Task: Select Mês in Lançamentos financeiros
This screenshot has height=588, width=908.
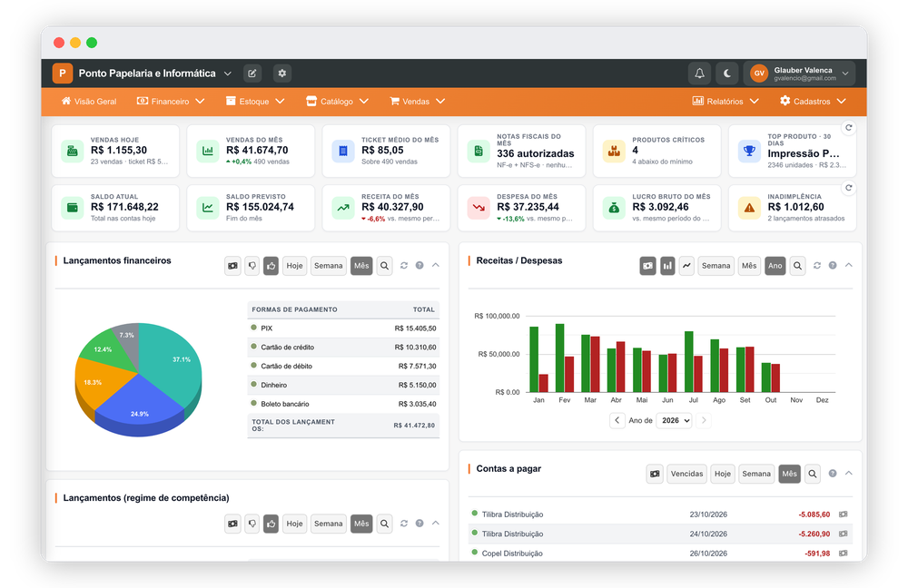Action: [361, 266]
